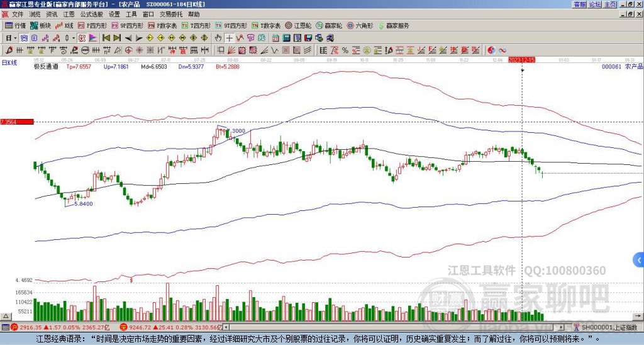Open 赢家服务 with dollar icon
Screen dimensions: 644x345
(x=394, y=25)
